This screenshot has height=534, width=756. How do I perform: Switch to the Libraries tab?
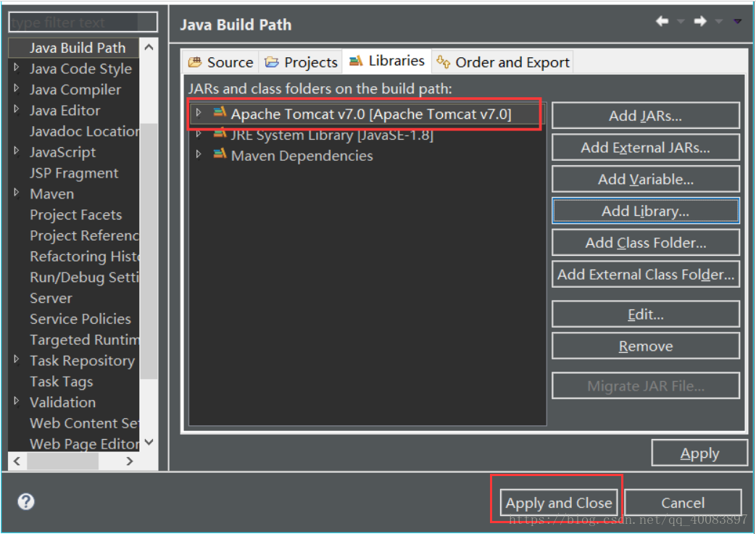386,61
